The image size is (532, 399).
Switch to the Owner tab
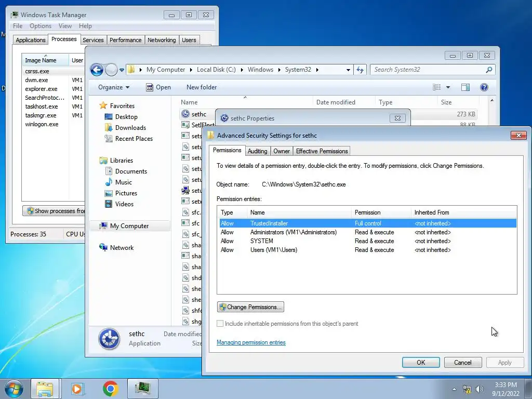coord(282,151)
